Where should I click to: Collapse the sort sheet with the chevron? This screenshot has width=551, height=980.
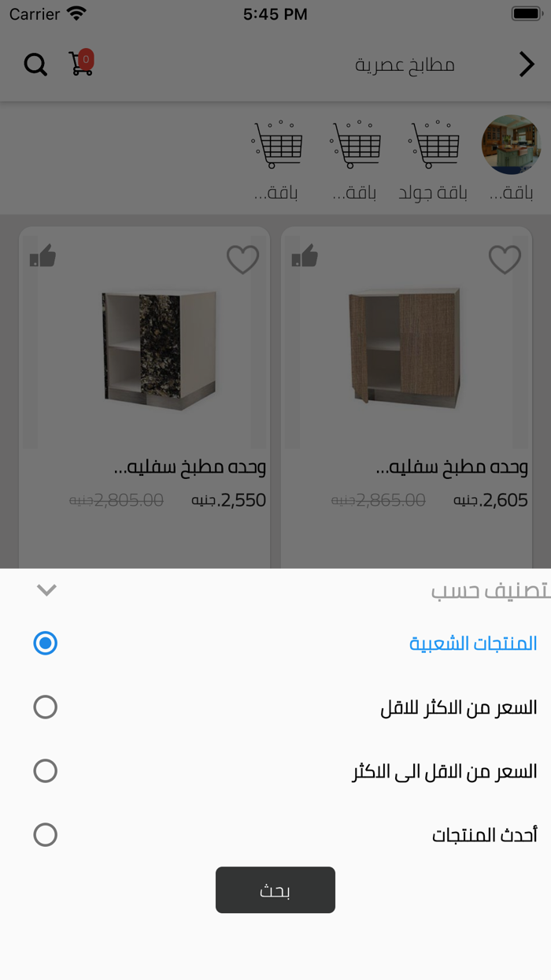pos(46,588)
